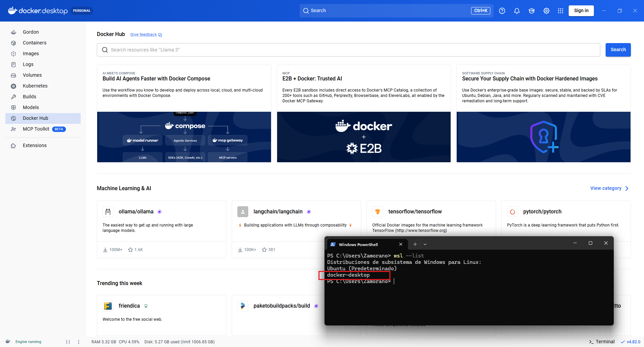
Task: Open the ollama/ollama repository title
Action: [136, 212]
